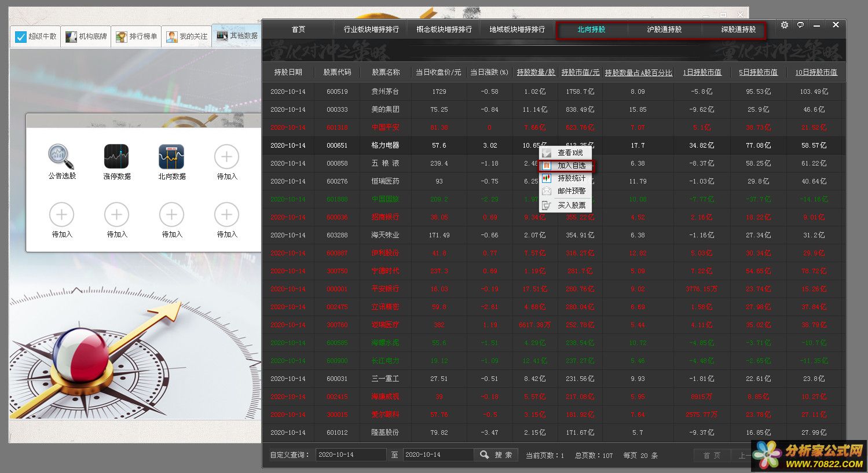Viewport: 868px width, 473px height.
Task: Select the 平安银行 stock name
Action: 385,289
